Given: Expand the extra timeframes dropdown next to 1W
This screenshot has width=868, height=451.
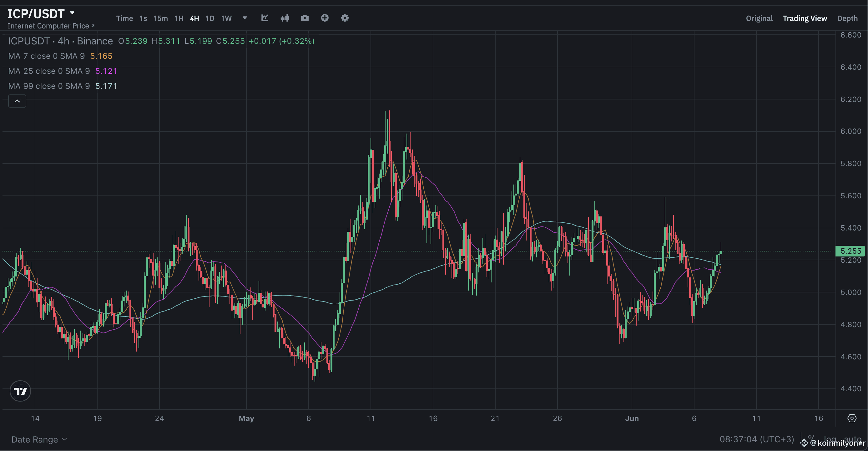Looking at the screenshot, I should [x=245, y=18].
